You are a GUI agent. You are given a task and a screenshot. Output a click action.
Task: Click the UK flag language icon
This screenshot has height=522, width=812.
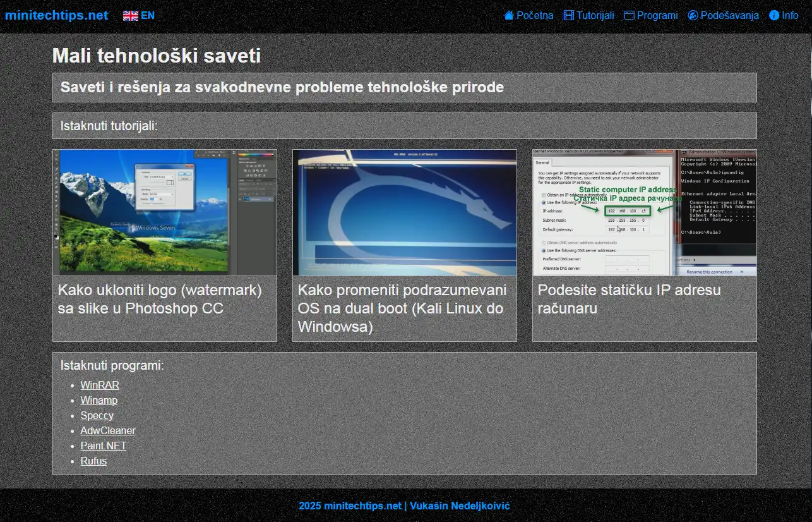(130, 16)
